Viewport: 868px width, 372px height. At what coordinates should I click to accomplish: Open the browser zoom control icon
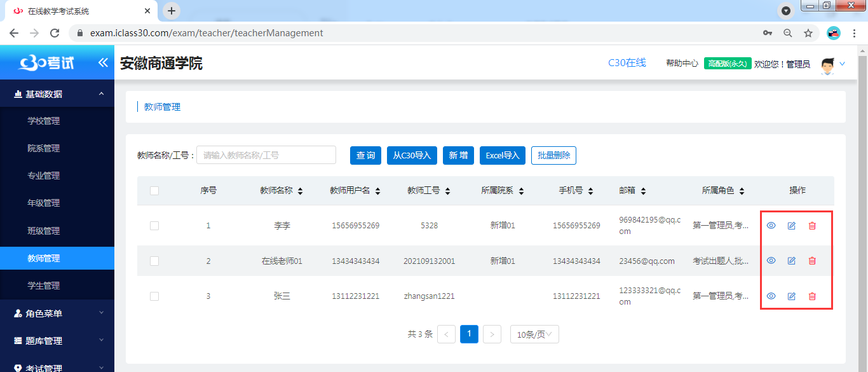click(x=788, y=33)
